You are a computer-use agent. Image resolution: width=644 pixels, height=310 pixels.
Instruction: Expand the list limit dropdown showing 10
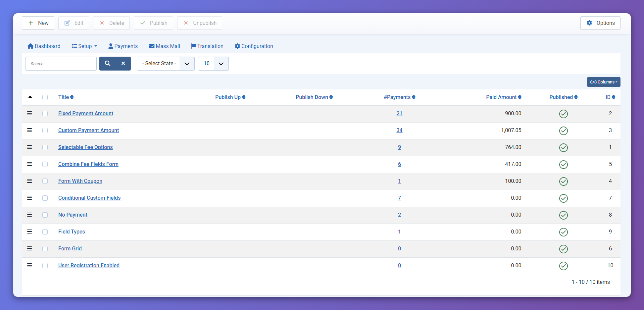tap(213, 64)
